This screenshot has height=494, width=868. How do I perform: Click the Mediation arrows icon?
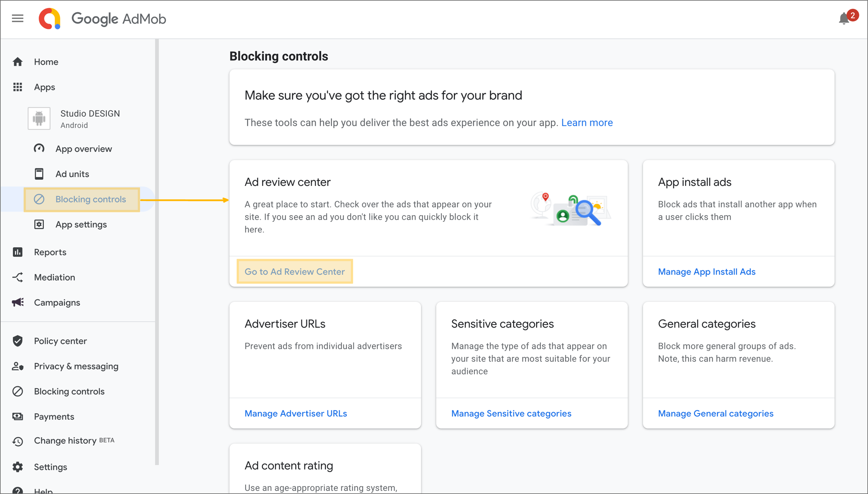(x=18, y=277)
